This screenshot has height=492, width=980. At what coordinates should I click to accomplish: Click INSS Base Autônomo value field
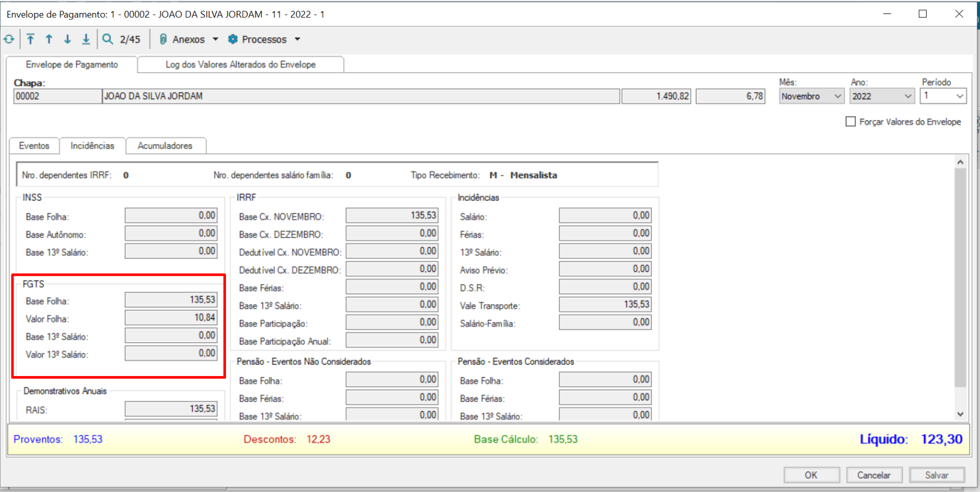coord(171,234)
